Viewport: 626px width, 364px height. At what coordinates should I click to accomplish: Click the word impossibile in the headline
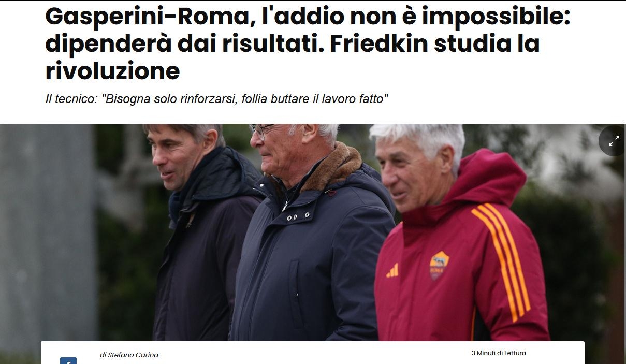pos(496,17)
